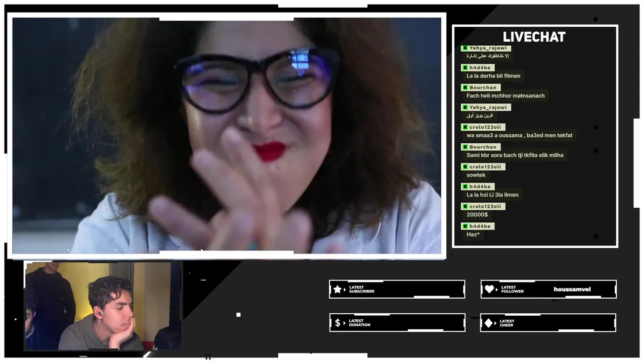Open the h4d4ke username above 'La la hzi Li 3la limen'
This screenshot has width=644, height=362.
coord(480,187)
